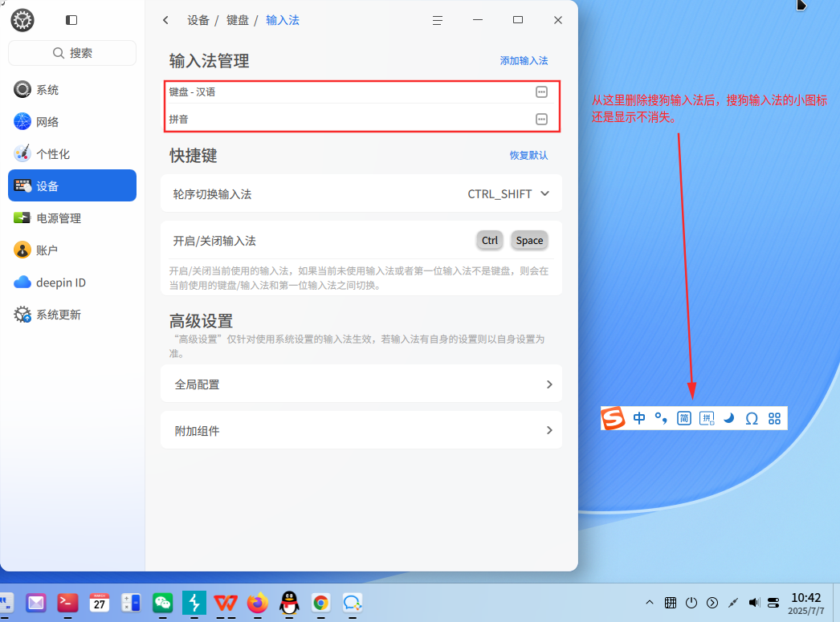Click the Space shortcut key button

(529, 240)
